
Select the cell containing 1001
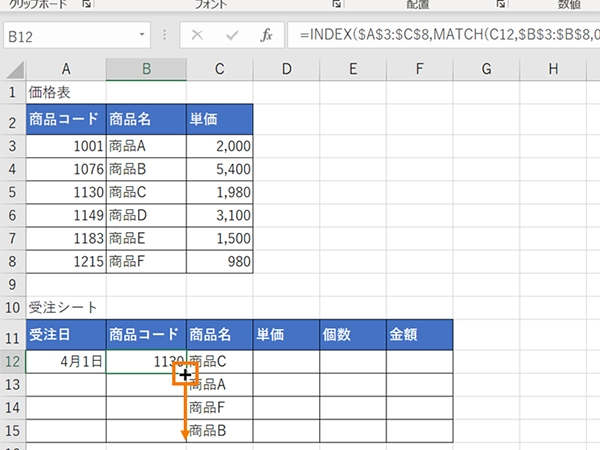tap(66, 146)
